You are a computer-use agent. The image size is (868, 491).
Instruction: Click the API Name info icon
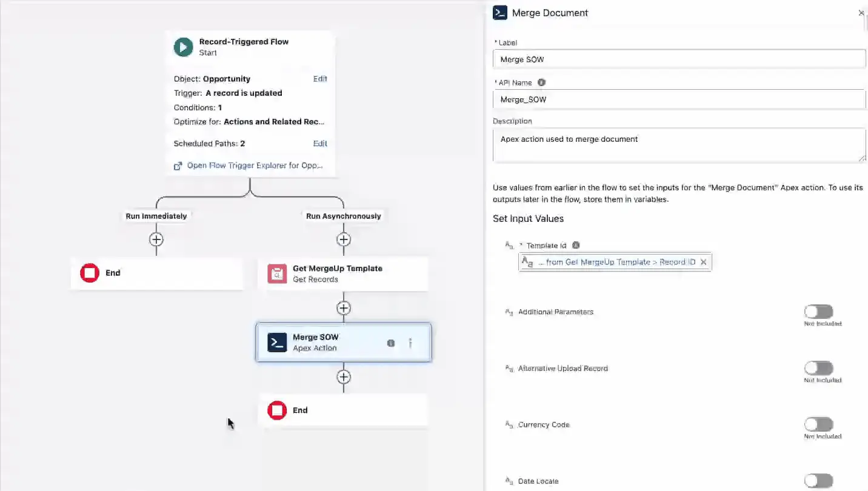[x=541, y=82]
